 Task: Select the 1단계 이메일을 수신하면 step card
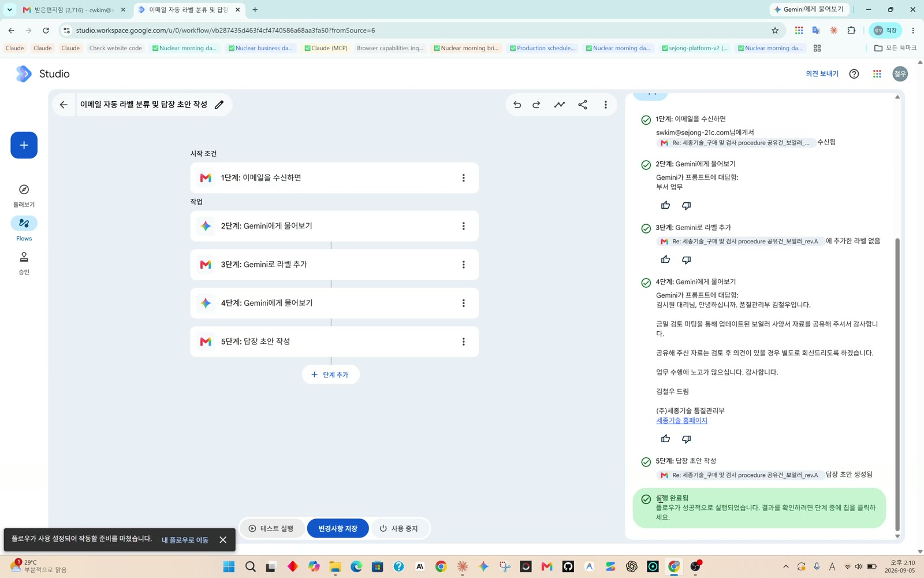[x=334, y=178]
